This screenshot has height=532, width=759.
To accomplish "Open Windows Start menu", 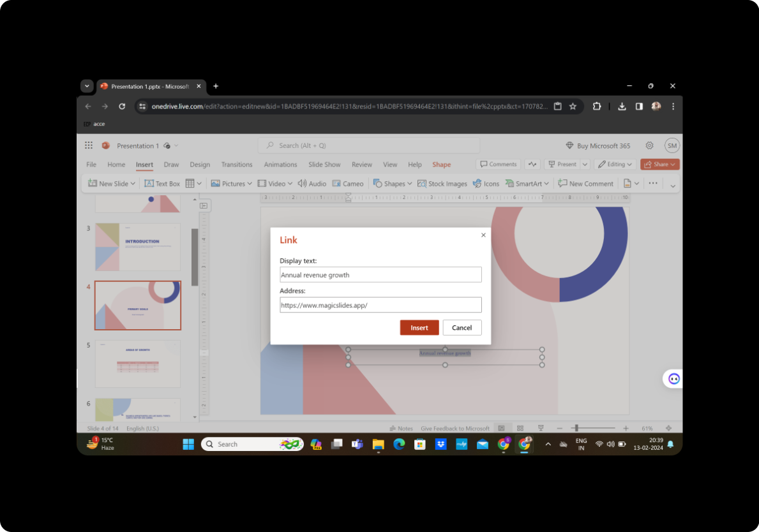I will coord(188,444).
